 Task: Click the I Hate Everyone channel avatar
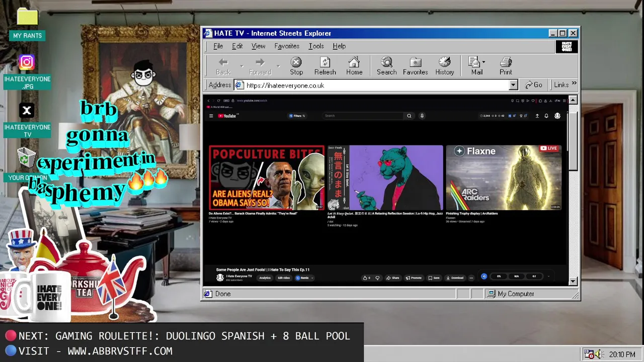point(220,278)
